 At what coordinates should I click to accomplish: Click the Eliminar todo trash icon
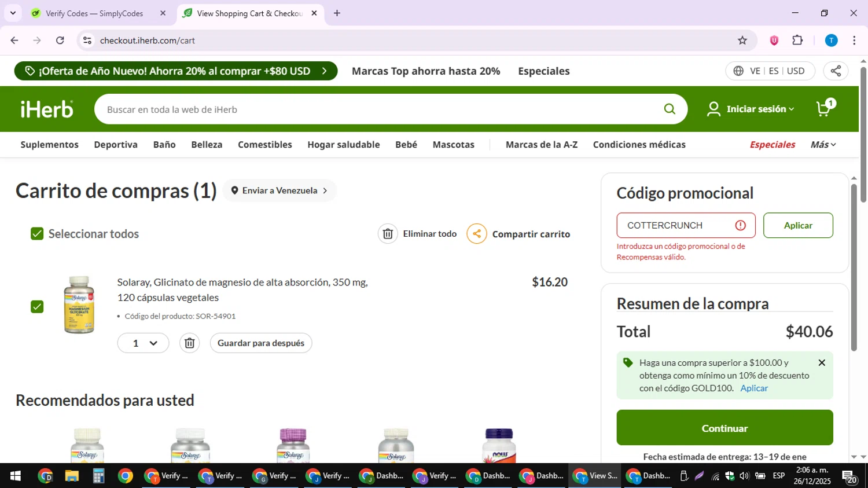tap(388, 234)
